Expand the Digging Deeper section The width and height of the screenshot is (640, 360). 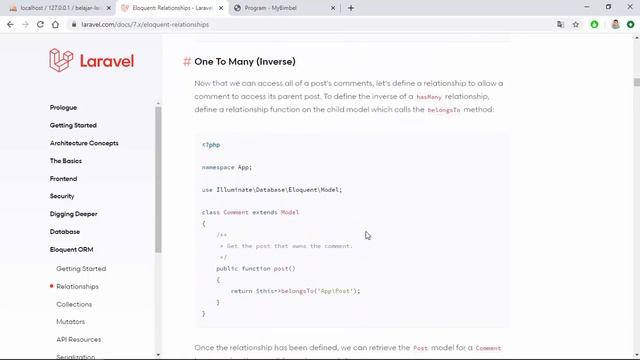pos(73,214)
